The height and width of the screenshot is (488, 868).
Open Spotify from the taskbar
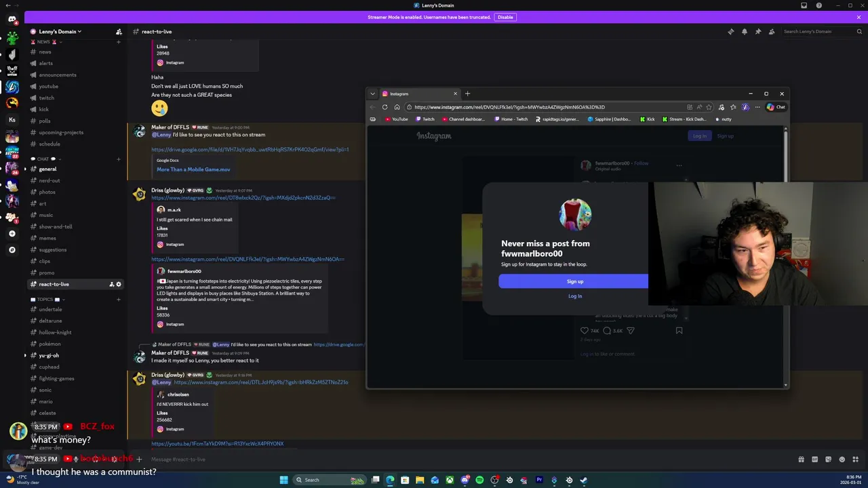[x=479, y=480]
